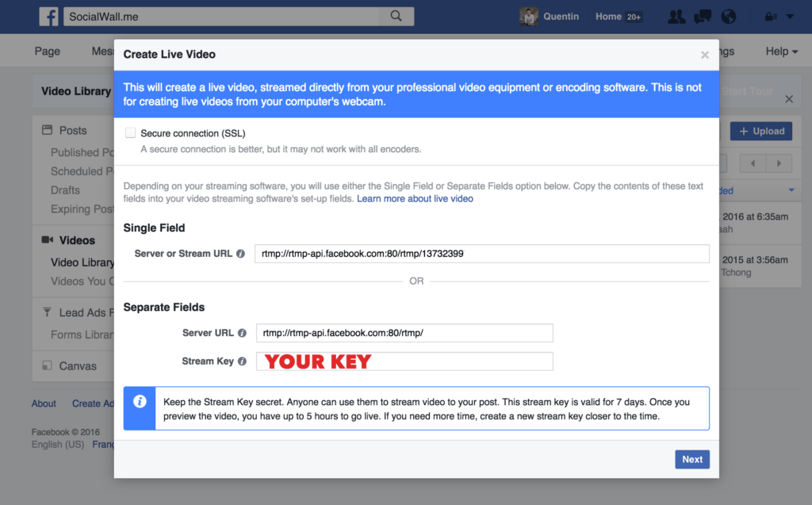Open Notifications via the globe icon
Image resolution: width=812 pixels, height=505 pixels.
point(728,16)
